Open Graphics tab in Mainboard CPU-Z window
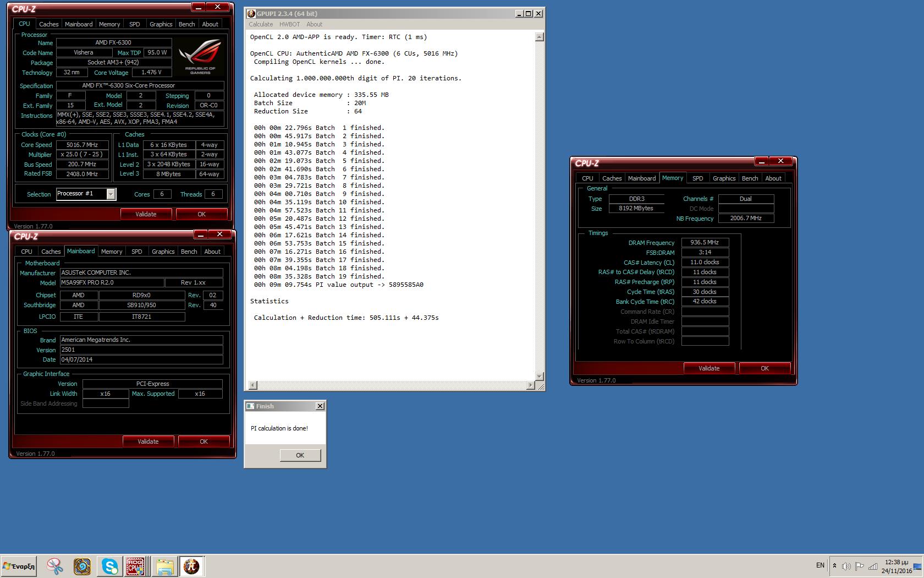Image resolution: width=924 pixels, height=578 pixels. pyautogui.click(x=163, y=252)
